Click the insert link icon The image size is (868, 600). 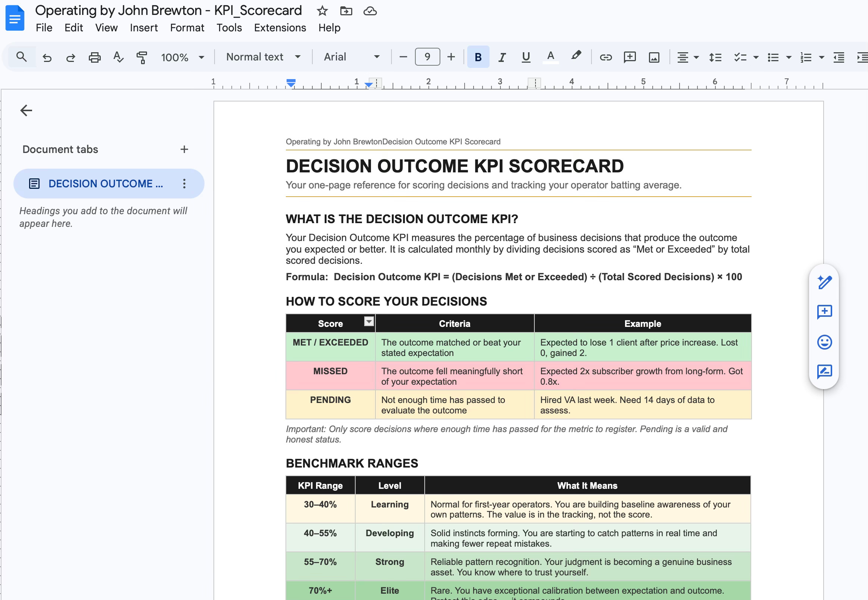pyautogui.click(x=605, y=57)
